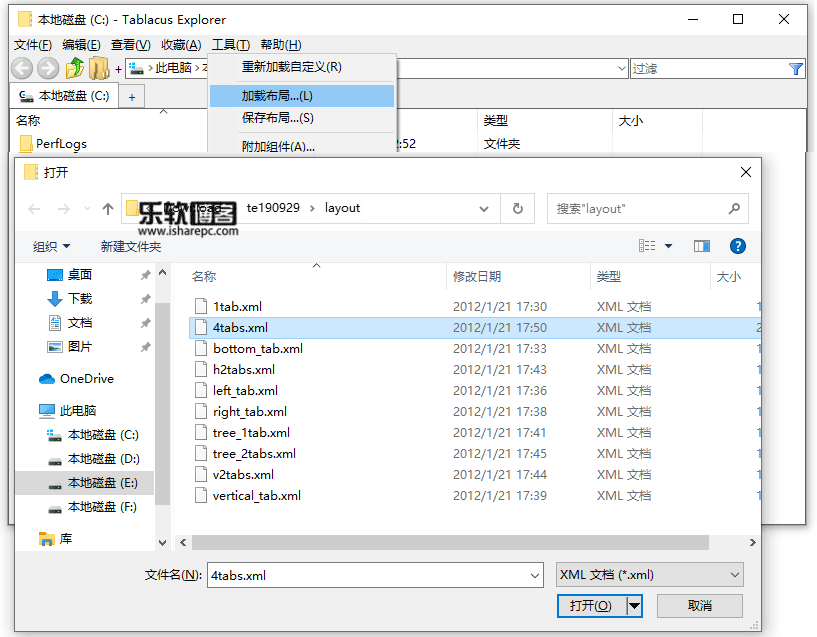
Task: Go up one folder in Tablacus Explorer
Action: [x=75, y=68]
